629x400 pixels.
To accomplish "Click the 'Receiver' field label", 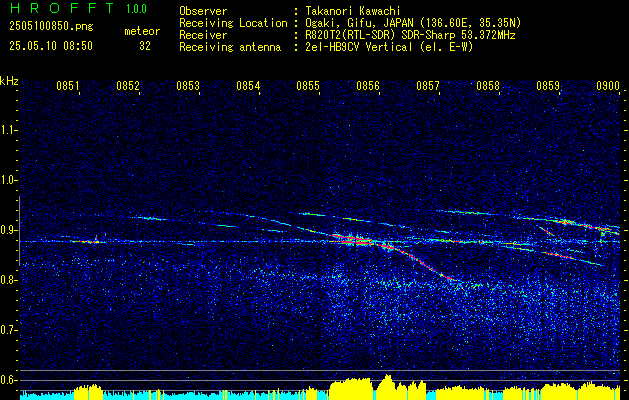I will tap(203, 35).
